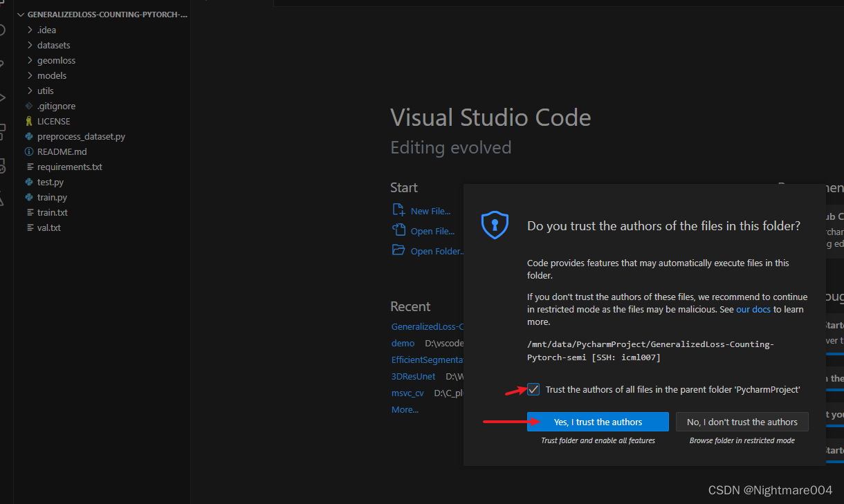The image size is (844, 504).
Task: Click the New File icon under Start
Action: coord(398,210)
